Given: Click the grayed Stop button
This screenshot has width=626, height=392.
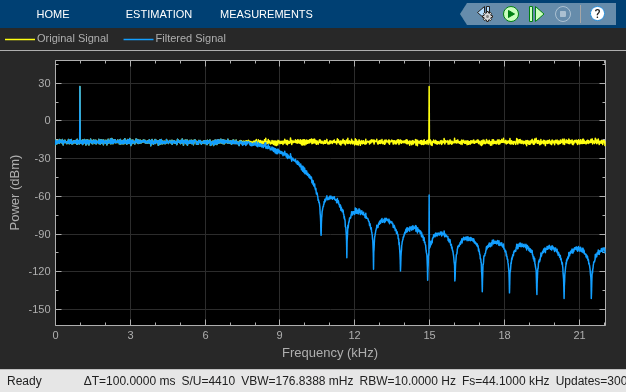Looking at the screenshot, I should (563, 14).
